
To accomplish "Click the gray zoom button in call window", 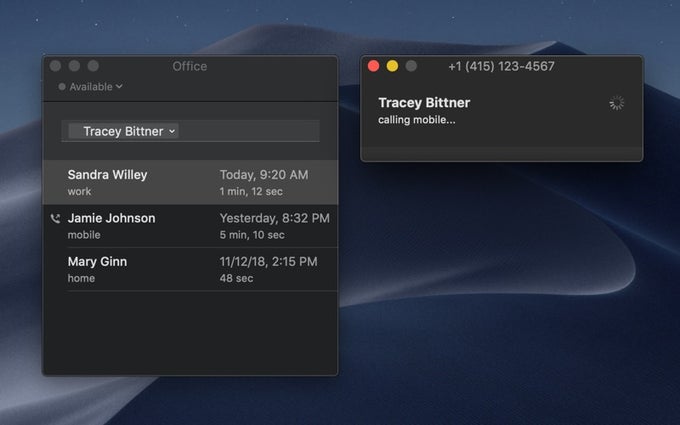I will click(411, 66).
